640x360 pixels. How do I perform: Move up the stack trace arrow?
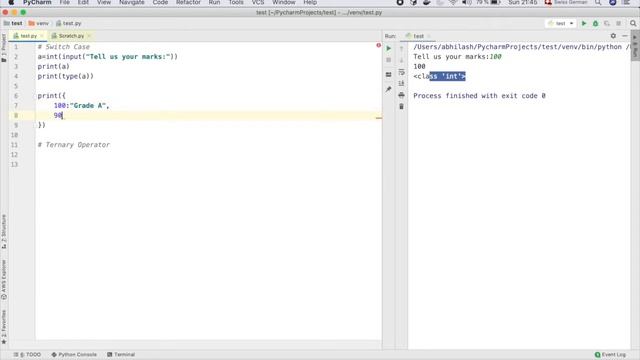402,49
